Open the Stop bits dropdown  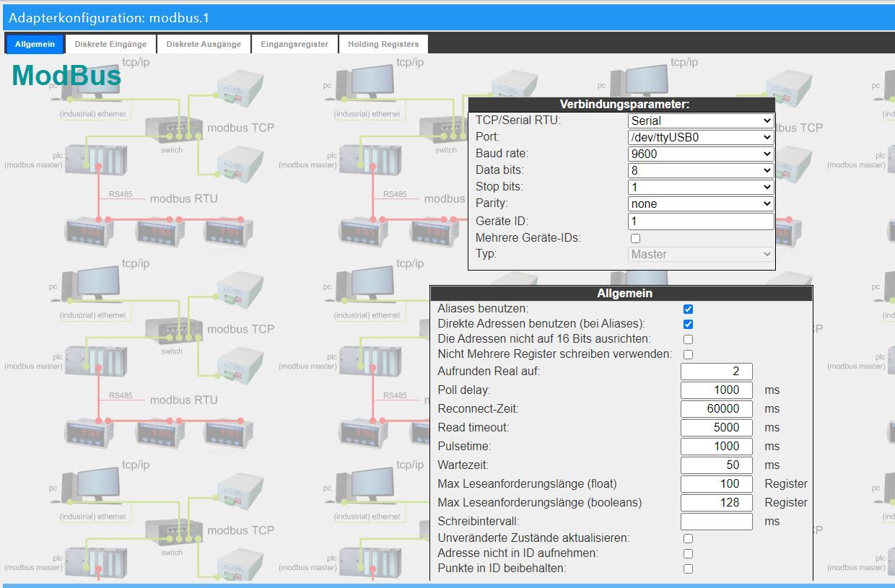701,187
